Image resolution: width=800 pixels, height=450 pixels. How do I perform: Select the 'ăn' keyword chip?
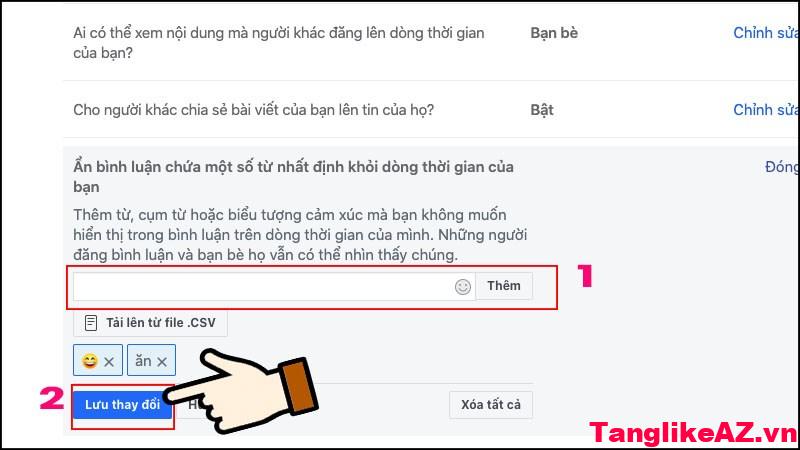click(151, 360)
